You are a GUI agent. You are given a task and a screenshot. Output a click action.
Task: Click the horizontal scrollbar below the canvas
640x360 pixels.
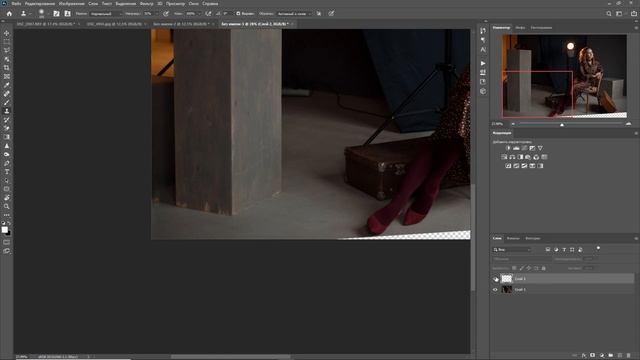(x=231, y=357)
